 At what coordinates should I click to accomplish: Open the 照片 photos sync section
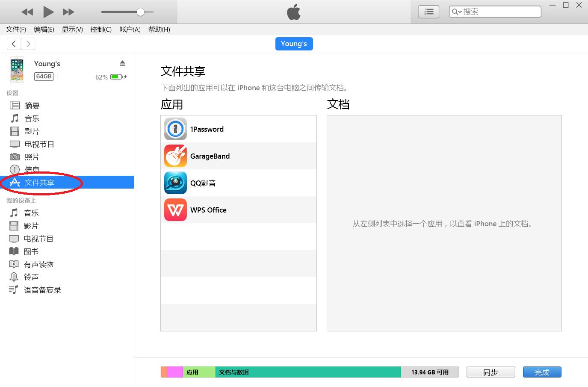[32, 157]
